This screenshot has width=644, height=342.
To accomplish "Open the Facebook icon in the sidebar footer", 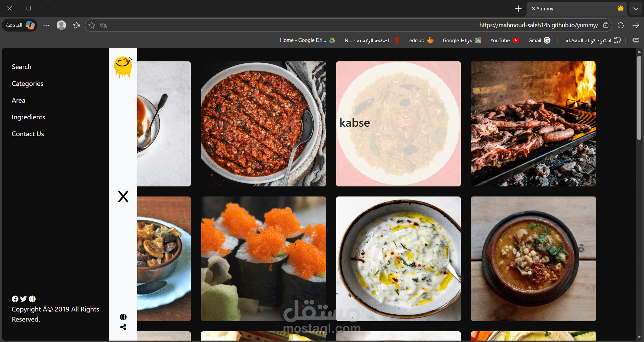I will [x=15, y=299].
